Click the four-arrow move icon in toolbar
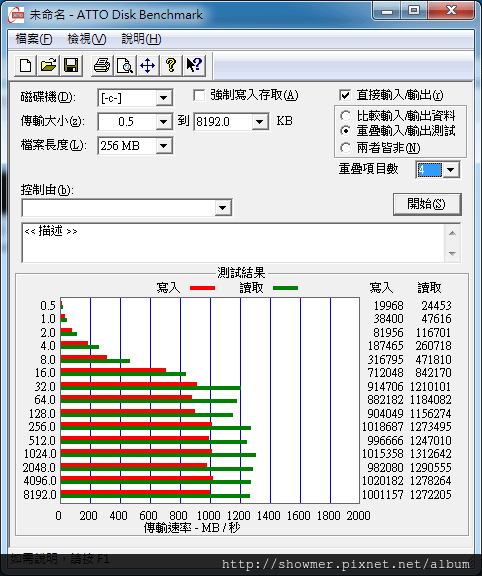 point(148,66)
